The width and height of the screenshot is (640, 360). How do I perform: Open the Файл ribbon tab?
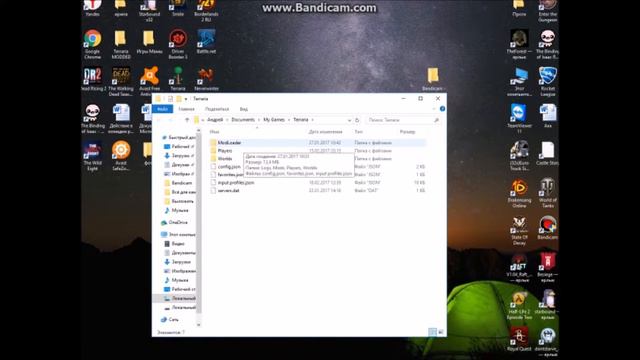click(162, 109)
